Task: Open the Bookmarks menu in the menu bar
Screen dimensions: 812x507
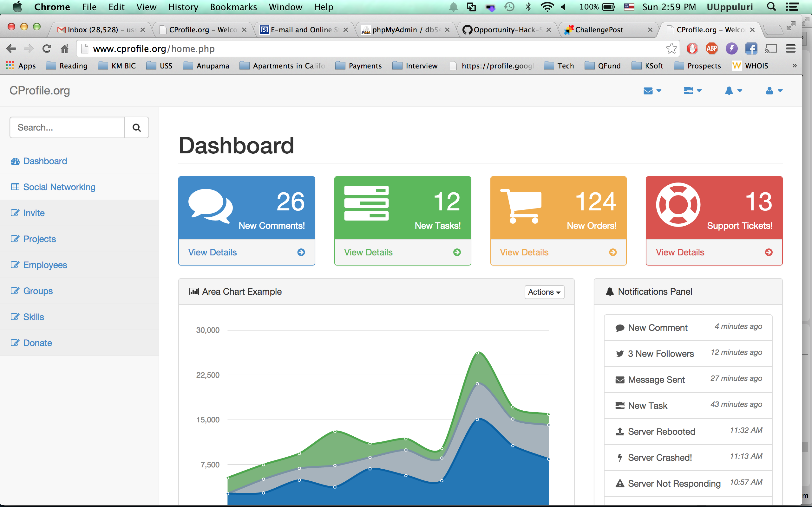Action: coord(233,7)
